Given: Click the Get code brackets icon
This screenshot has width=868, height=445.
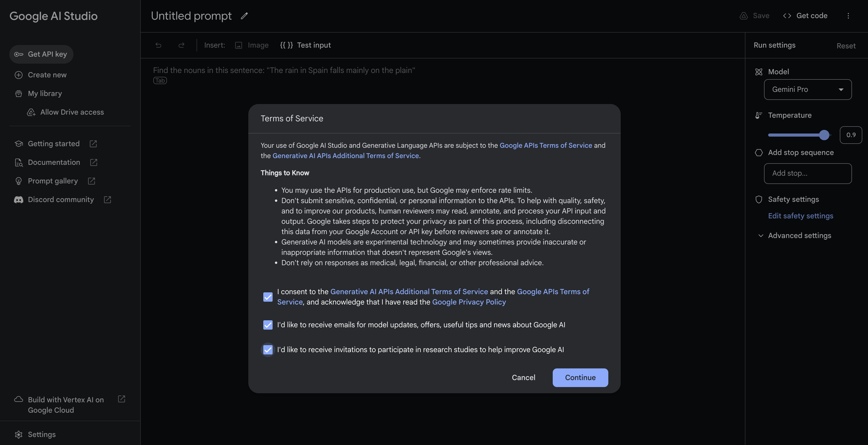Looking at the screenshot, I should click(x=787, y=16).
